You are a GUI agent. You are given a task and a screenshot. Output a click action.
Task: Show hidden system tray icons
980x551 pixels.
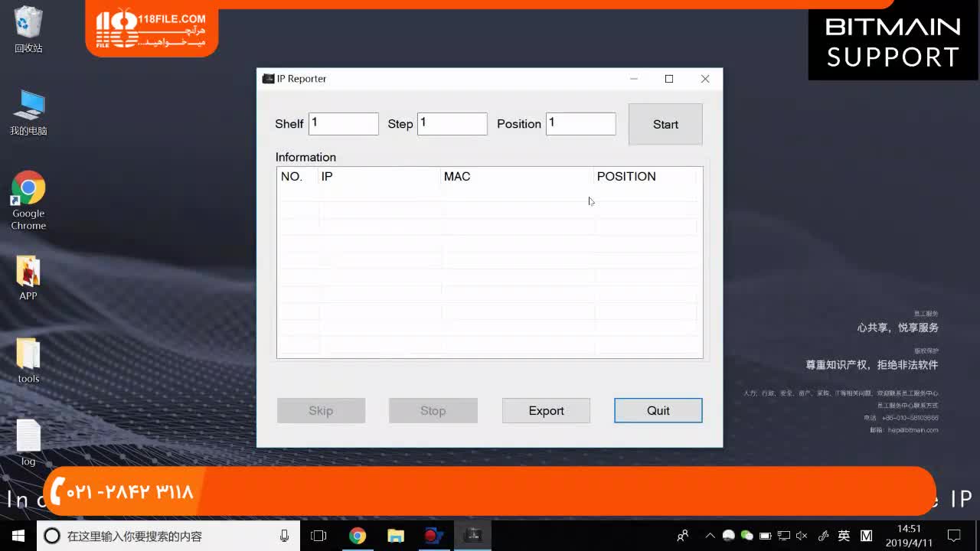tap(710, 536)
